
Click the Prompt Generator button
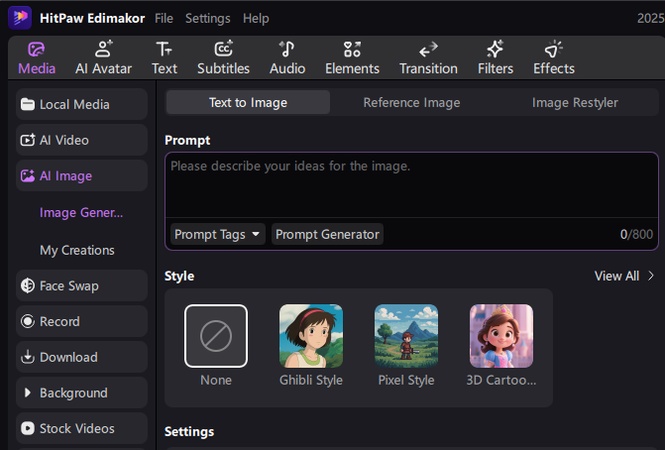(x=327, y=234)
